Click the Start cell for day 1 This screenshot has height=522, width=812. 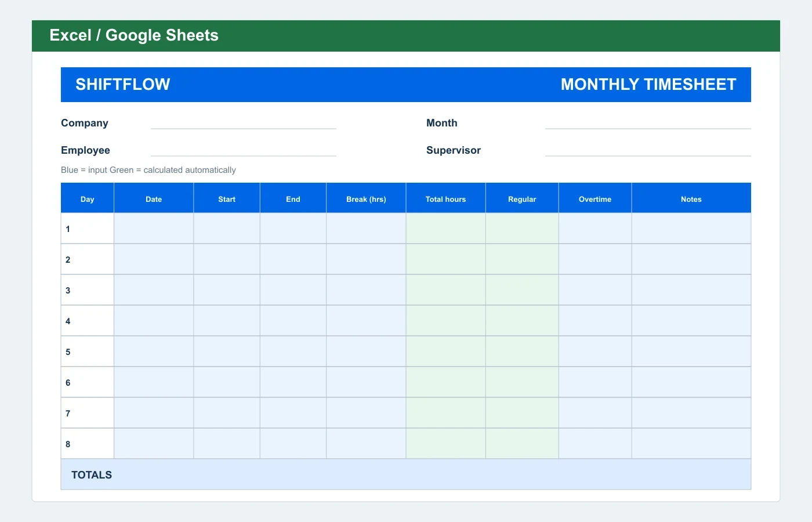[227, 229]
